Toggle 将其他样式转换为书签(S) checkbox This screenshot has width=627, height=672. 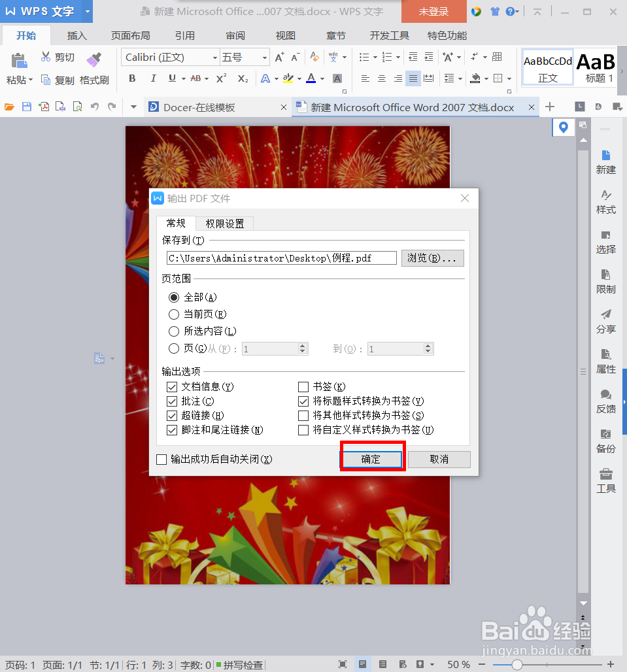click(303, 416)
